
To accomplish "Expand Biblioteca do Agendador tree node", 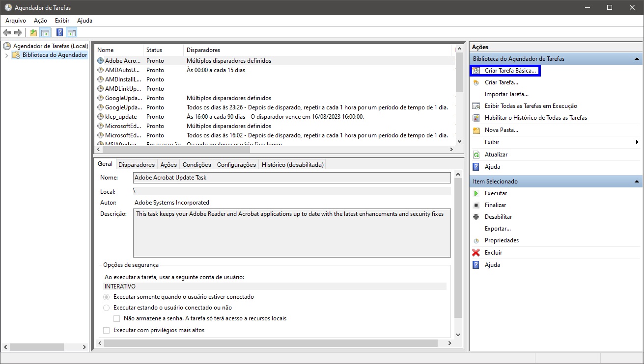I will (6, 55).
